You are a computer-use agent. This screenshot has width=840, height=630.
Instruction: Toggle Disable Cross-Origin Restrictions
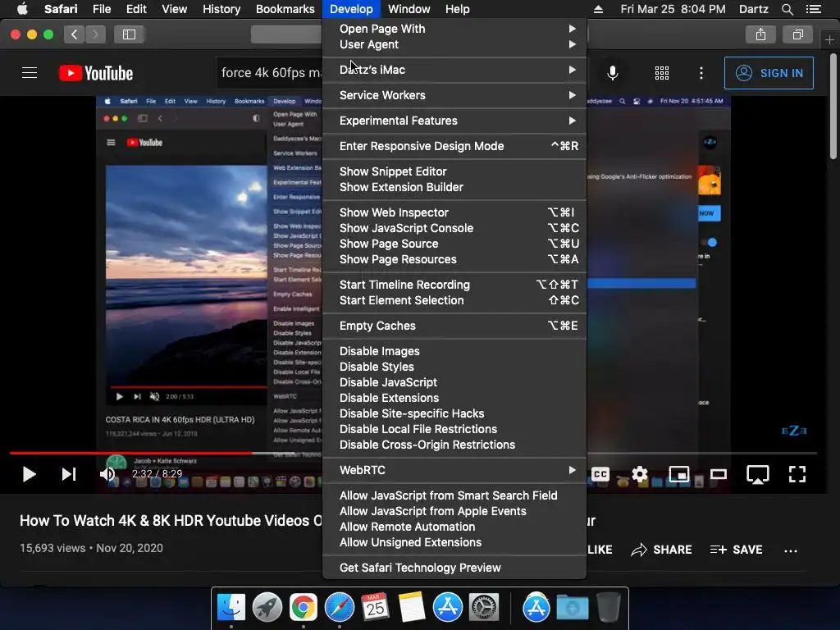(454, 444)
